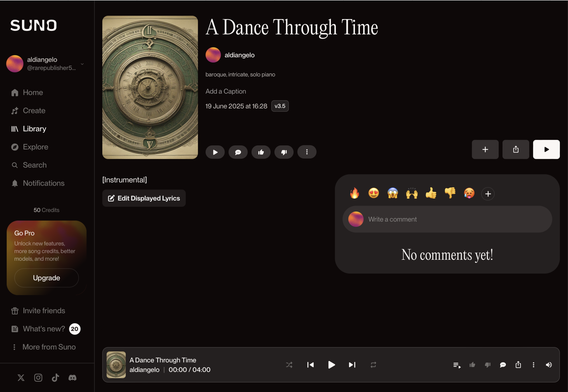This screenshot has height=392, width=568.
Task: Open Discord link icon
Action: coord(72,378)
